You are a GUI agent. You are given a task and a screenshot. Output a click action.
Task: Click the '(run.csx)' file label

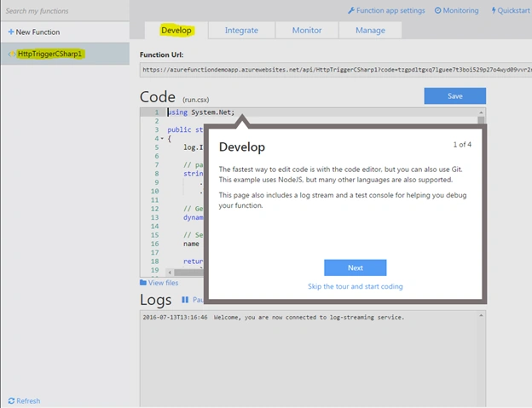[x=196, y=100]
